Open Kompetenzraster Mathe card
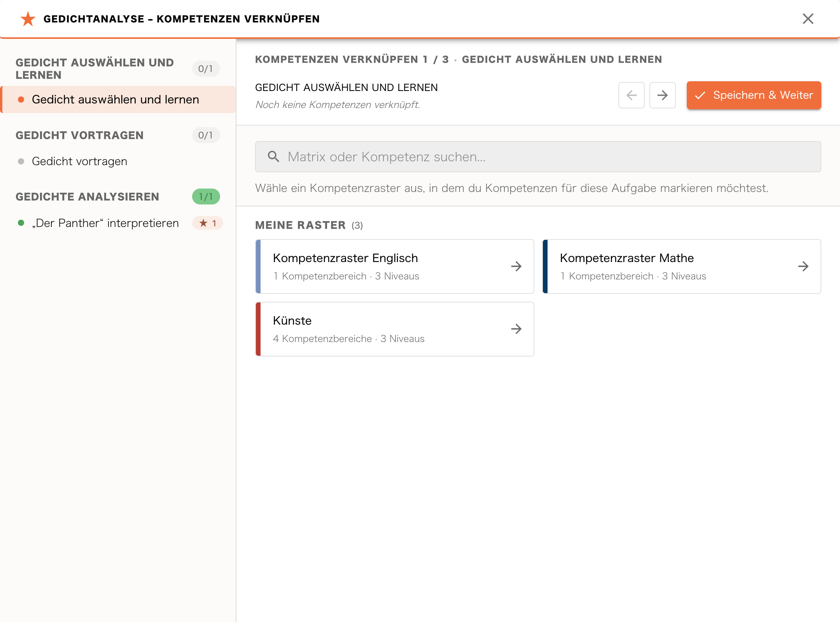Screen dimensions: 840x622 pos(682,266)
